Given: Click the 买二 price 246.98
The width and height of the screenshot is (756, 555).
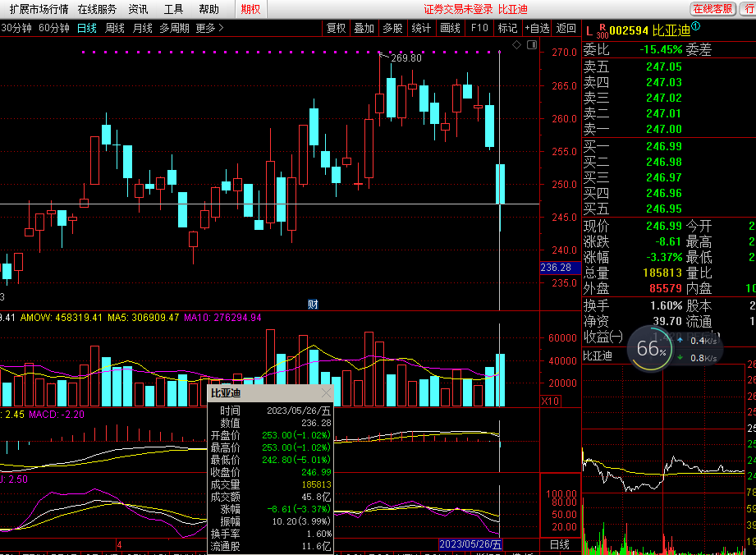Looking at the screenshot, I should point(664,162).
